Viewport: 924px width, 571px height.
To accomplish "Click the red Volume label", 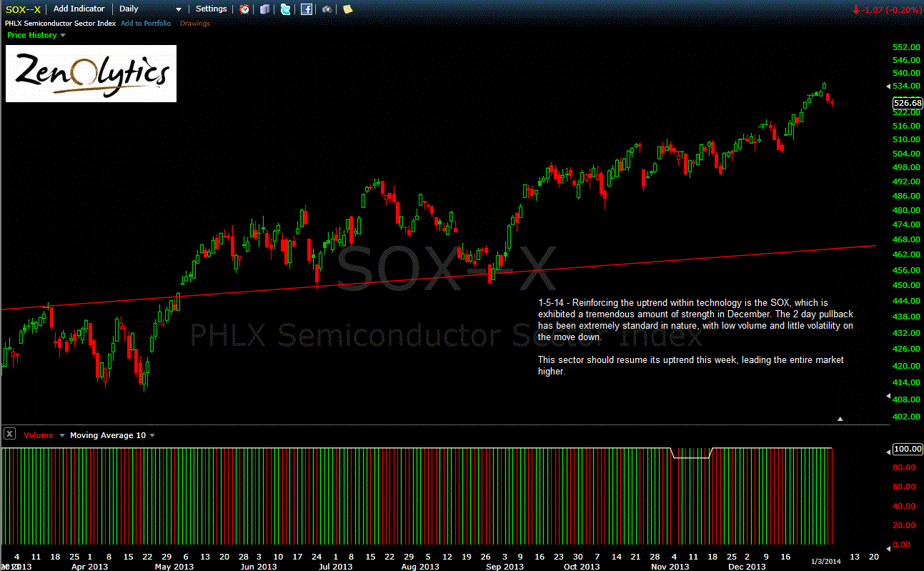I will (x=38, y=435).
